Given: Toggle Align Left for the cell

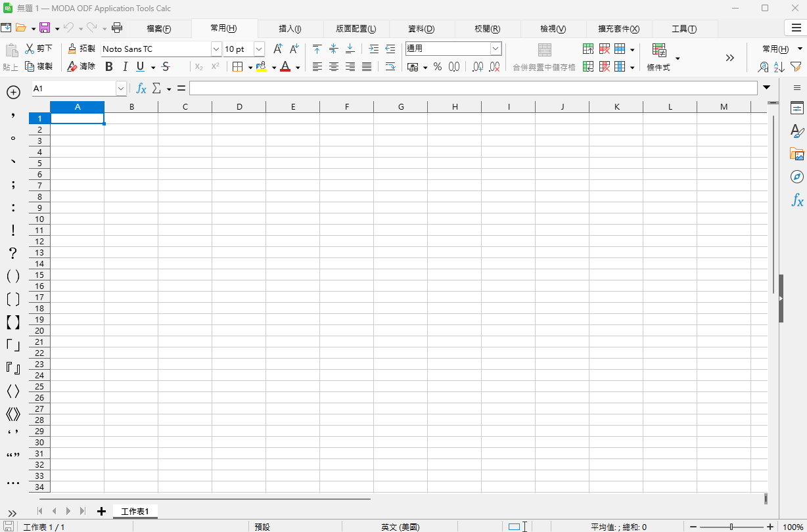Looking at the screenshot, I should pos(317,66).
